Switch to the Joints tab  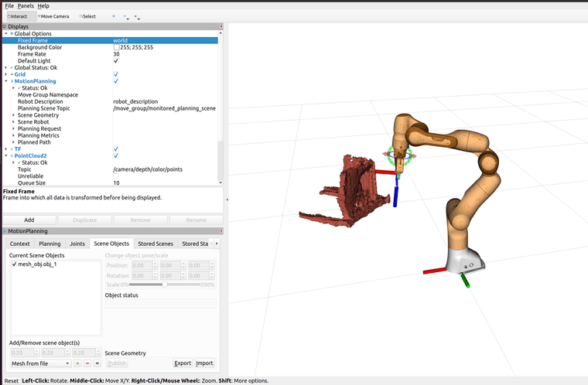77,244
